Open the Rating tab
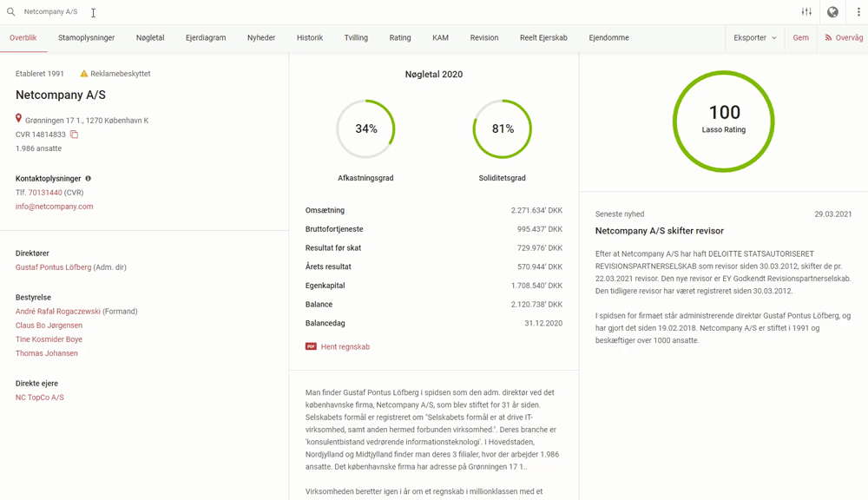Screen dimensions: 868x500 (x=399, y=37)
